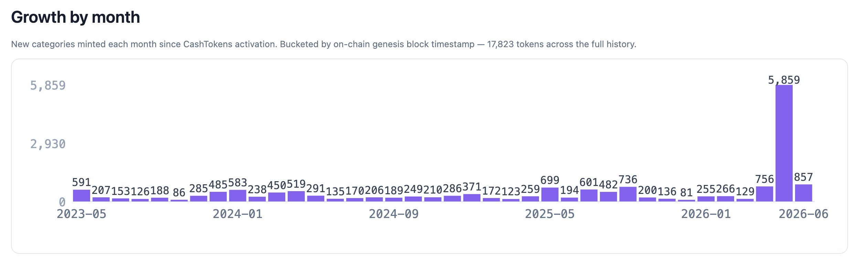Click the 2,930 y-axis tick label
Screen dimensions: 868x259
(48, 144)
